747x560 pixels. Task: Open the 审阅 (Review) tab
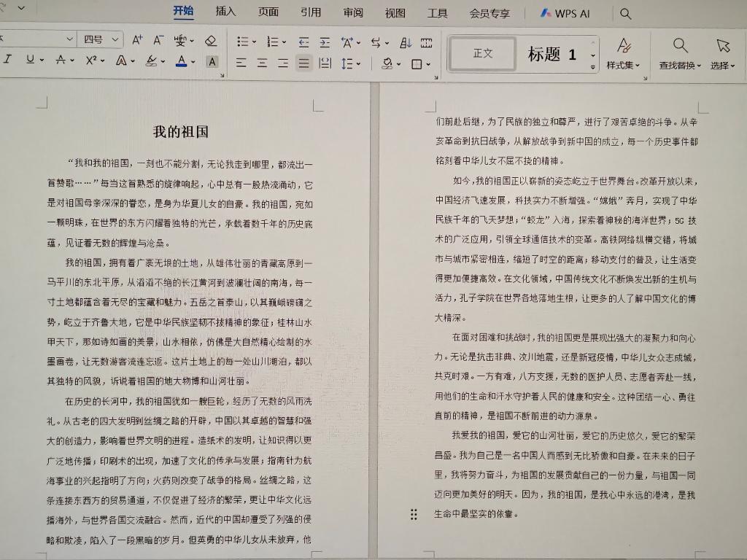pos(353,12)
